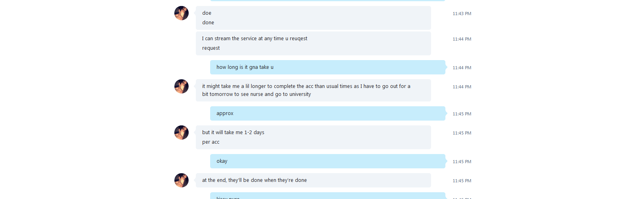Click the 11:44 PM timestamp beside 'how long' message
This screenshot has height=199, width=644.
(462, 68)
